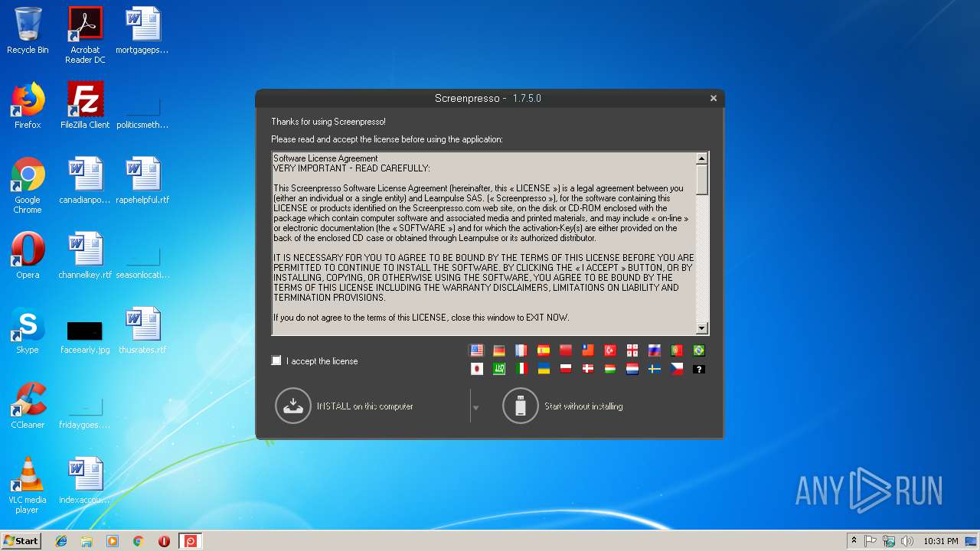This screenshot has width=980, height=551.
Task: Select the French flag language
Action: [x=521, y=350]
